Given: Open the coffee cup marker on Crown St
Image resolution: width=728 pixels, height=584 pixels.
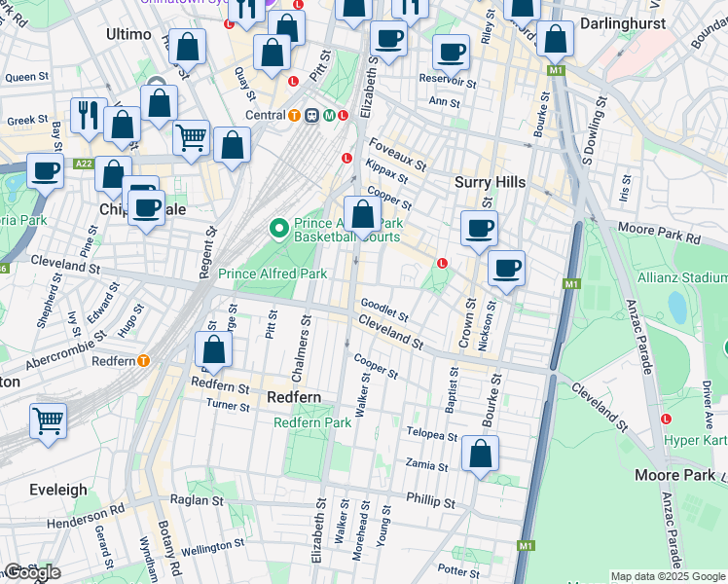Looking at the screenshot, I should [480, 232].
